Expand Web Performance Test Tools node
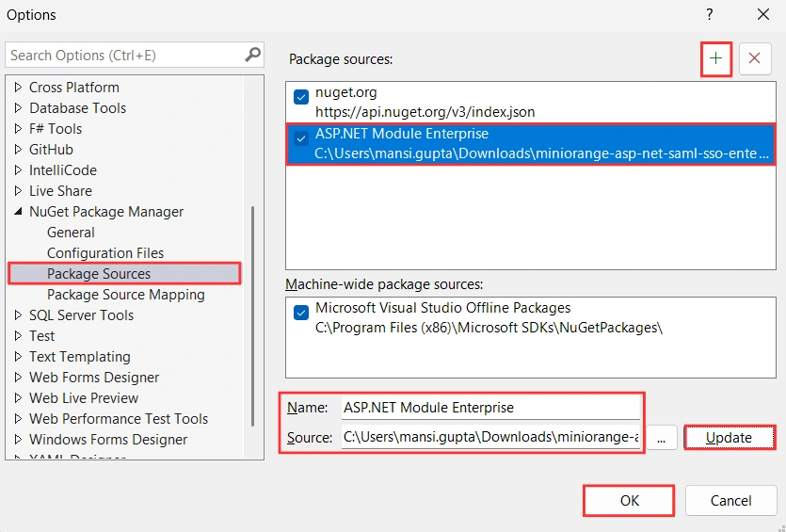This screenshot has height=532, width=786. (18, 419)
